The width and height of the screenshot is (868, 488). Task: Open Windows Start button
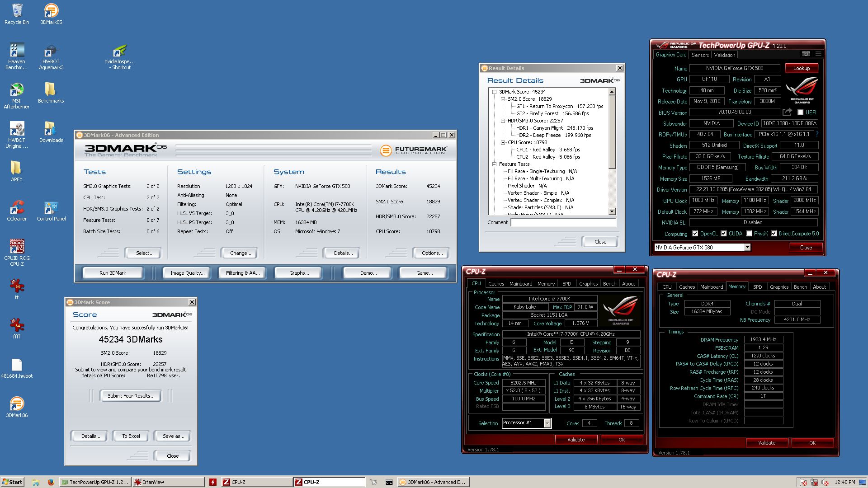(12, 482)
